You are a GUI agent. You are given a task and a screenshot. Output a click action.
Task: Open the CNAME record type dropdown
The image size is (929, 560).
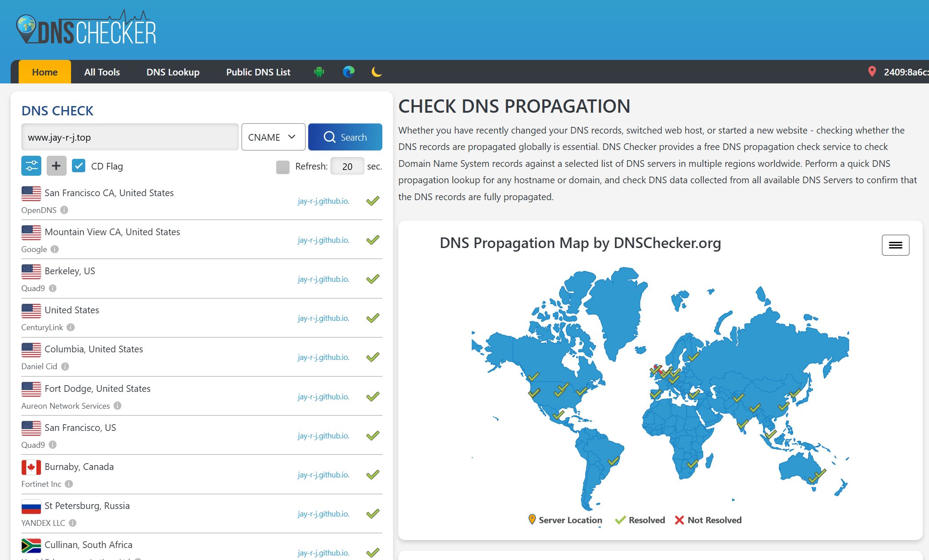(x=273, y=137)
